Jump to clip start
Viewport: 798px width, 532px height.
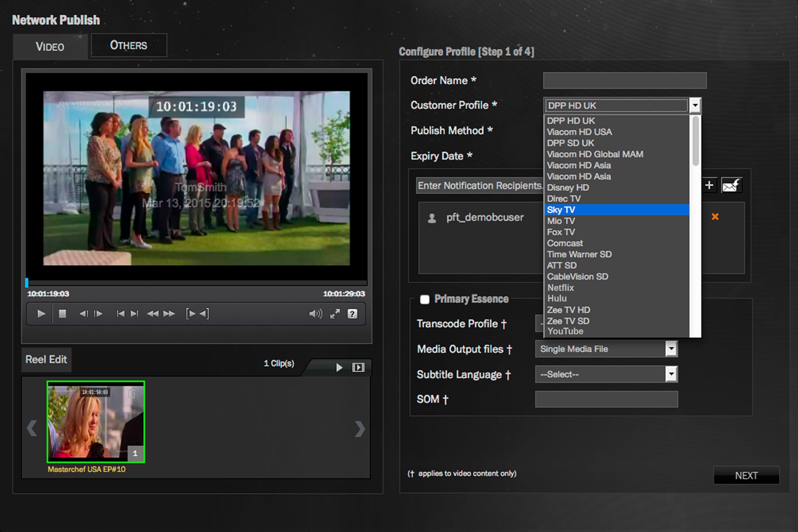click(120, 314)
